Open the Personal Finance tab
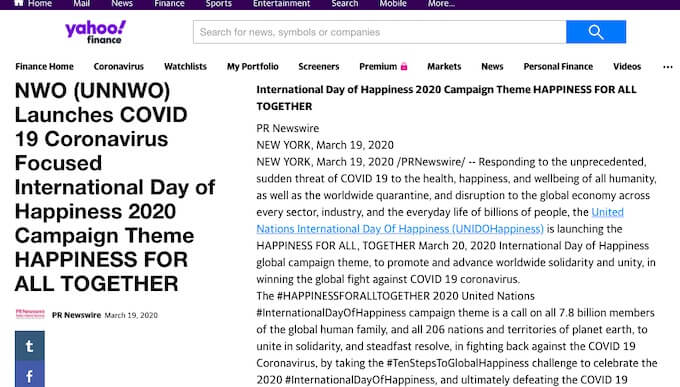 (558, 66)
